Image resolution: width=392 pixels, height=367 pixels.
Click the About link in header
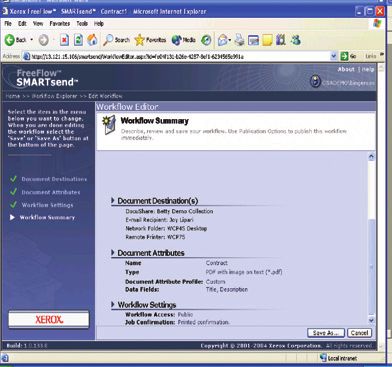[346, 69]
